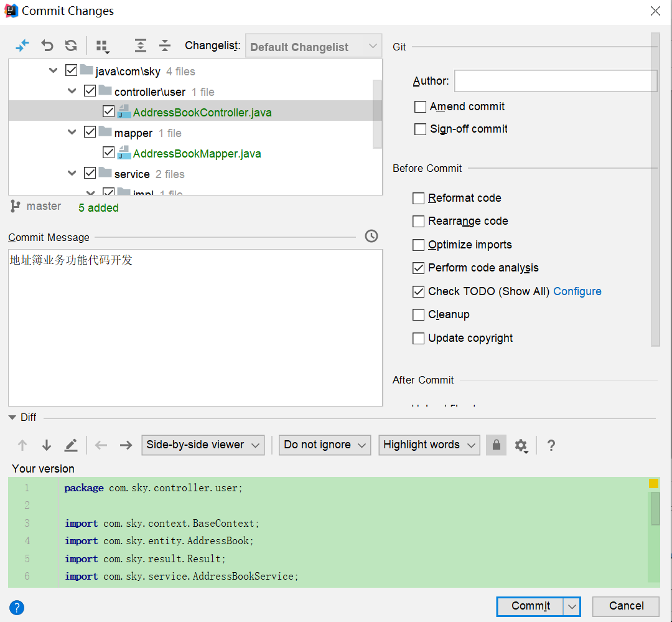Disable Perform code analysis checkbox
Image resolution: width=672 pixels, height=622 pixels.
pyautogui.click(x=419, y=268)
